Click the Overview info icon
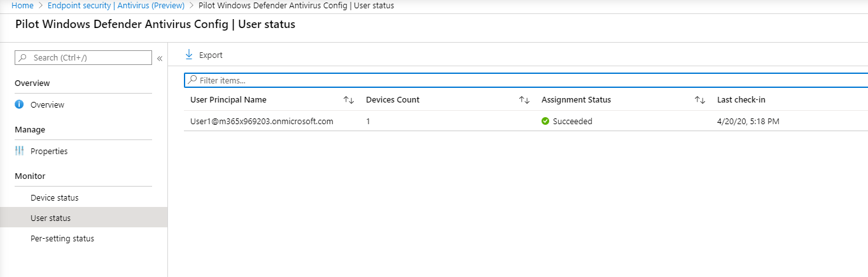 tap(19, 104)
